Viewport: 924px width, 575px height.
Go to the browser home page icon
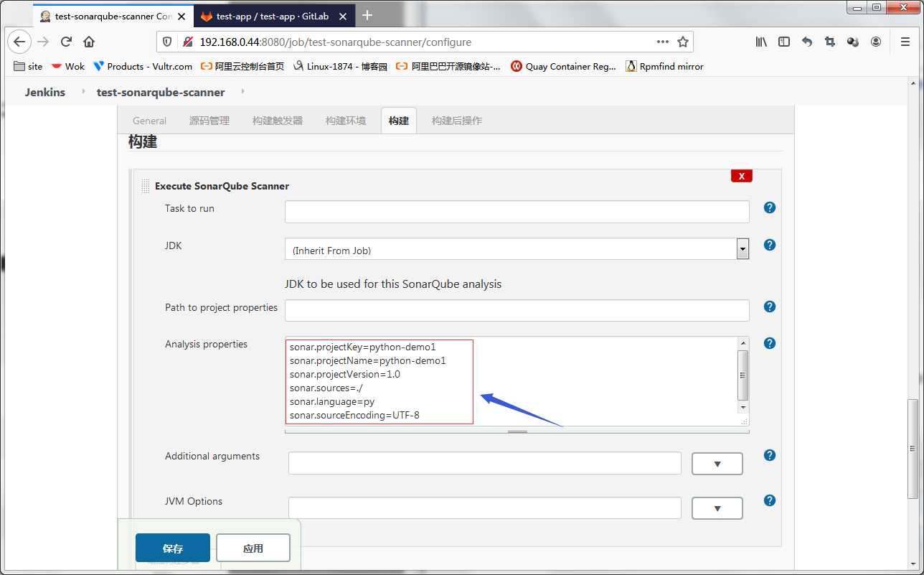(89, 42)
